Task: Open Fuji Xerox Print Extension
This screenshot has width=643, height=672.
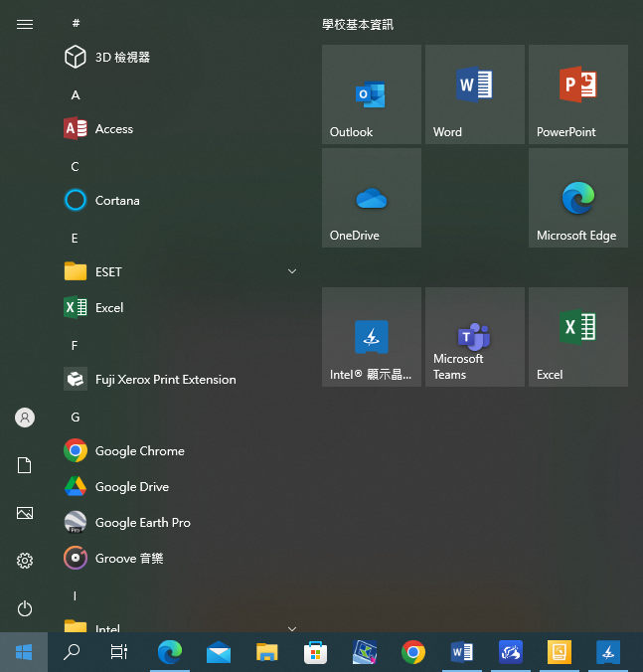Action: pyautogui.click(x=180, y=380)
